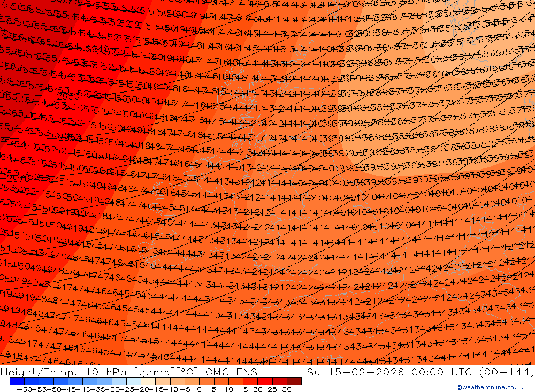Click the '[°C]' unit label
Image resolution: width=535 pixels, height=392 pixels.
pos(187,372)
